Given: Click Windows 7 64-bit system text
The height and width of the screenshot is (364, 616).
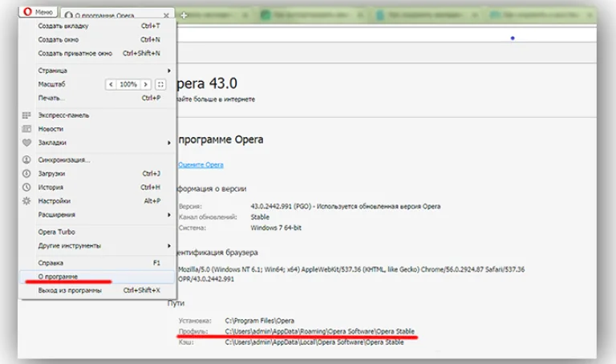Looking at the screenshot, I should click(276, 228).
